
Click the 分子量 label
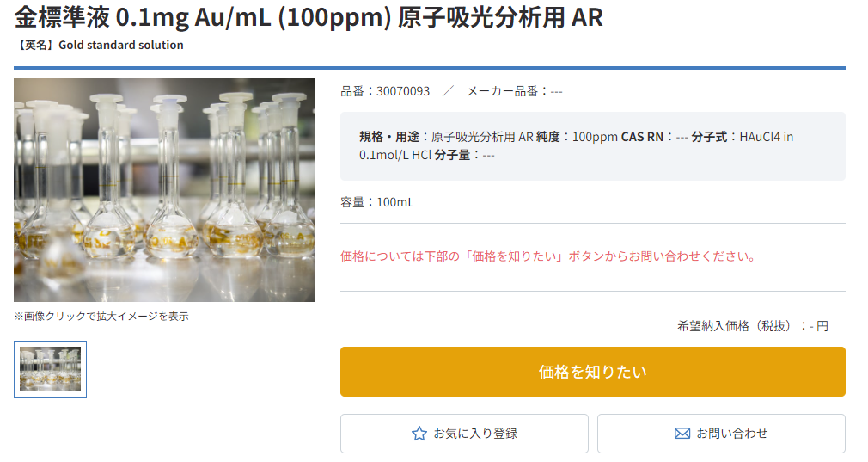(x=452, y=155)
